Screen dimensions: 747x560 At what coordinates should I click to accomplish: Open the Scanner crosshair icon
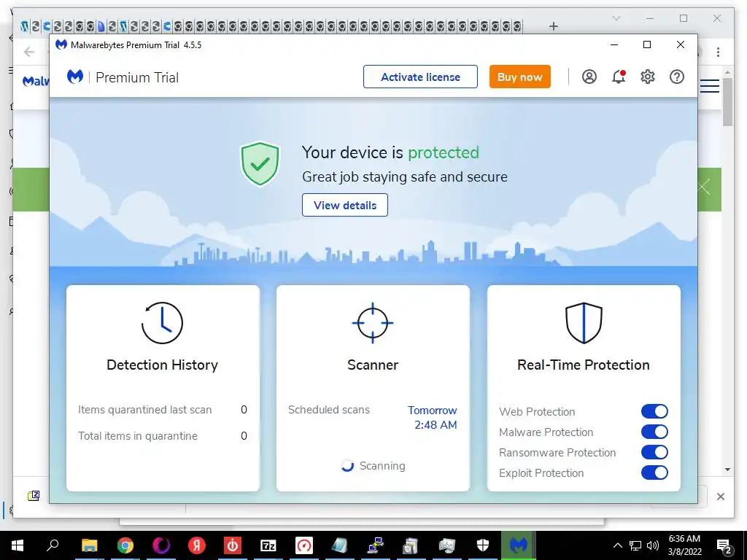point(373,323)
